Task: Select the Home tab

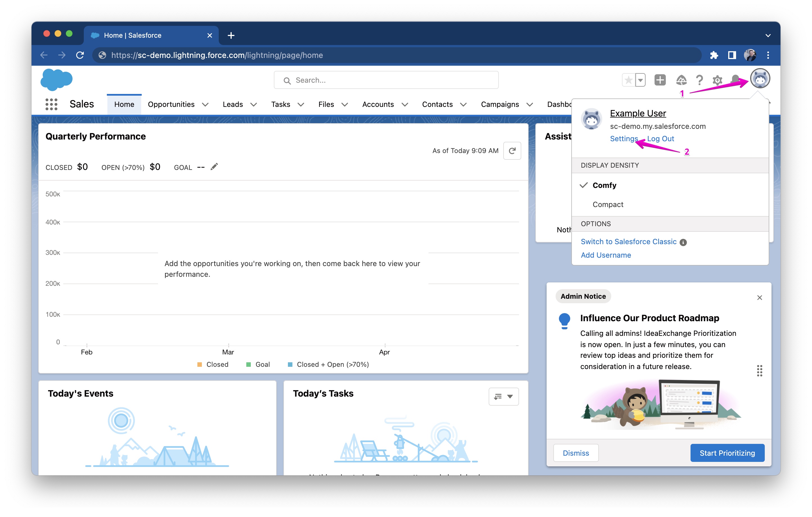Action: coord(124,104)
